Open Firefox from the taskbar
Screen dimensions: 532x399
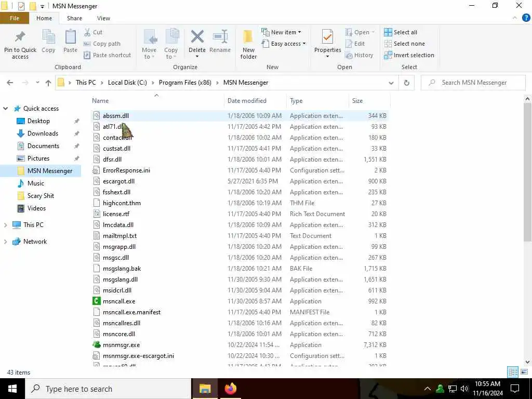pos(230,389)
